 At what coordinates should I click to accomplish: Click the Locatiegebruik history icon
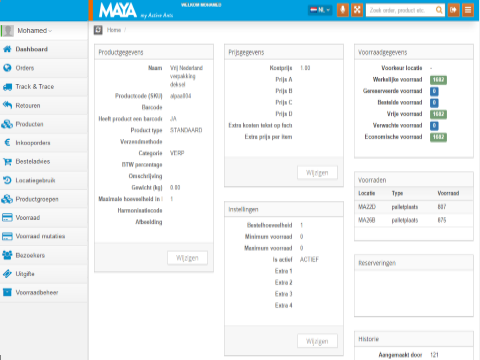click(7, 180)
